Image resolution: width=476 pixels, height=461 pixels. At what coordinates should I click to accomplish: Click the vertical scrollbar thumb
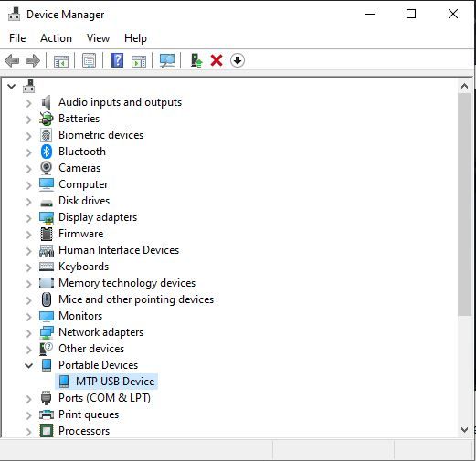pos(464,204)
